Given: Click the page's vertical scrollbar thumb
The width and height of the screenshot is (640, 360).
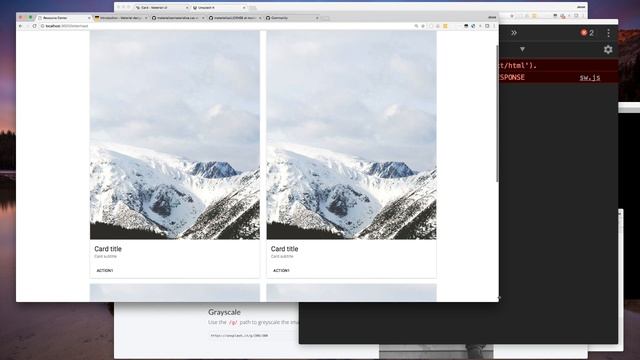Looking at the screenshot, I should (x=497, y=113).
